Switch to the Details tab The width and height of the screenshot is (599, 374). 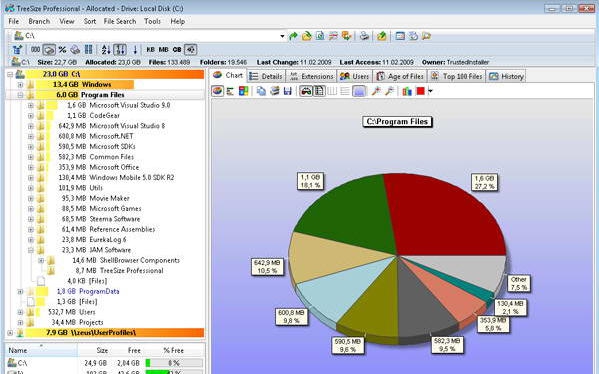(266, 76)
